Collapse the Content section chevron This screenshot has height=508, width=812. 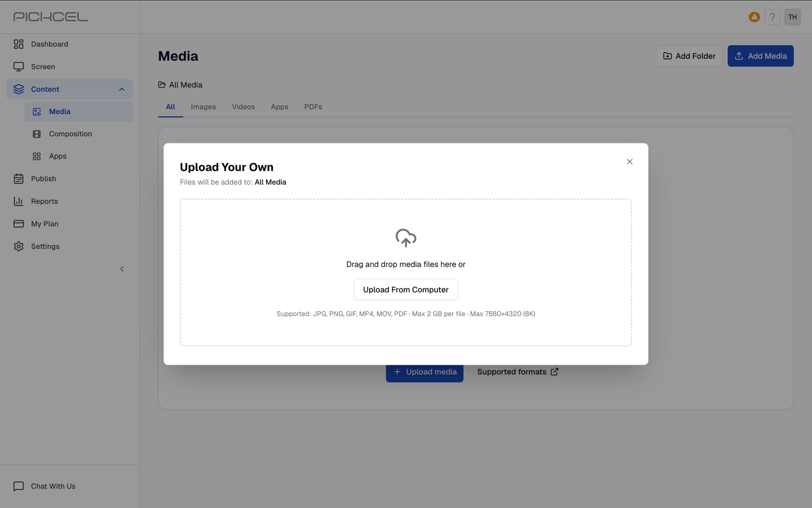[122, 89]
